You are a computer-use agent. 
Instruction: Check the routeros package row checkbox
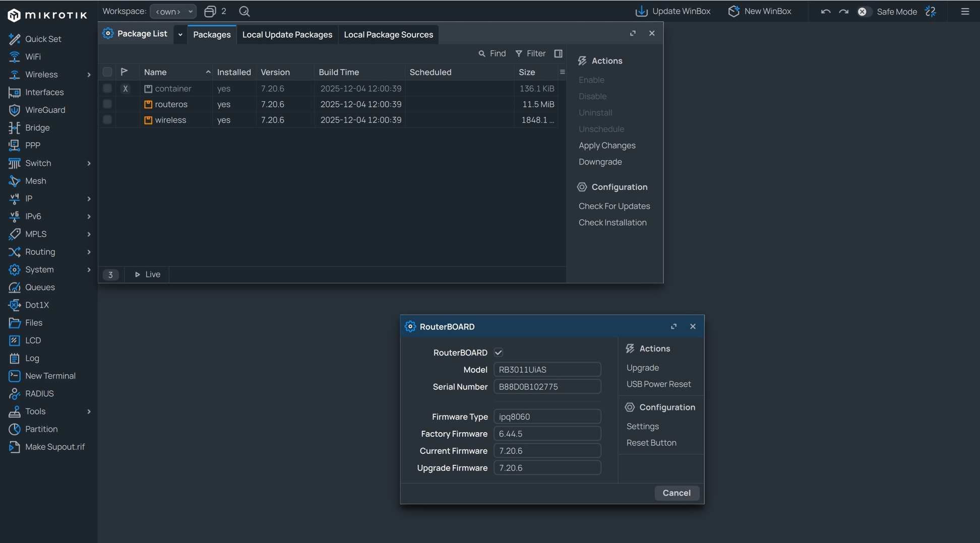point(107,104)
